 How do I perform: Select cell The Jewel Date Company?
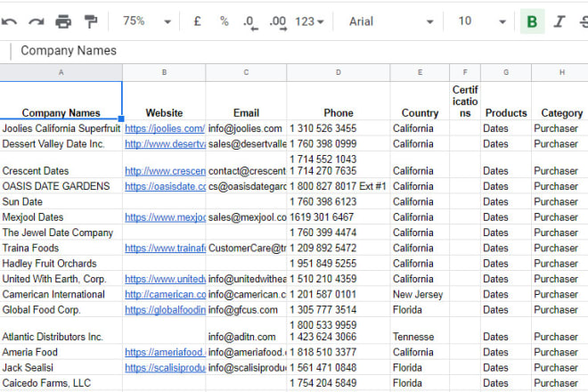61,233
